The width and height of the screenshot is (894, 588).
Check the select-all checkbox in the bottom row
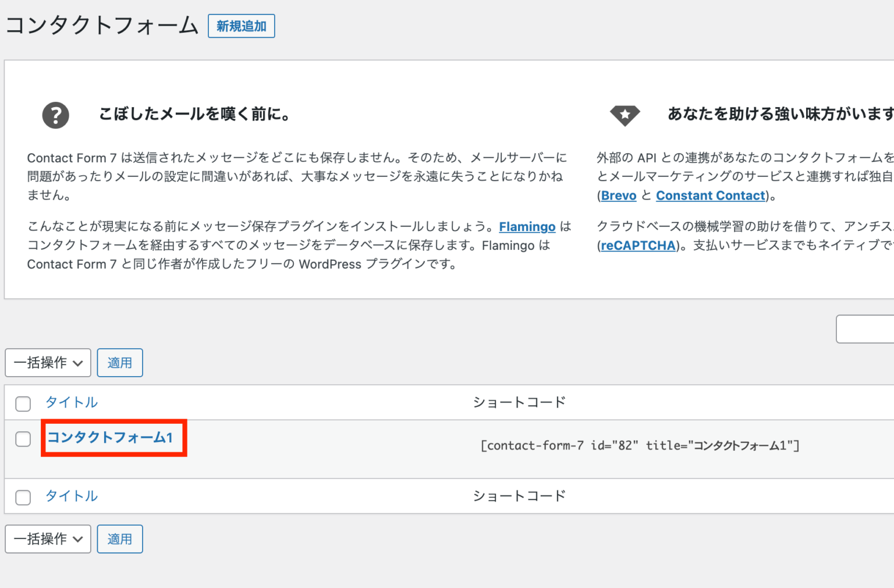23,498
